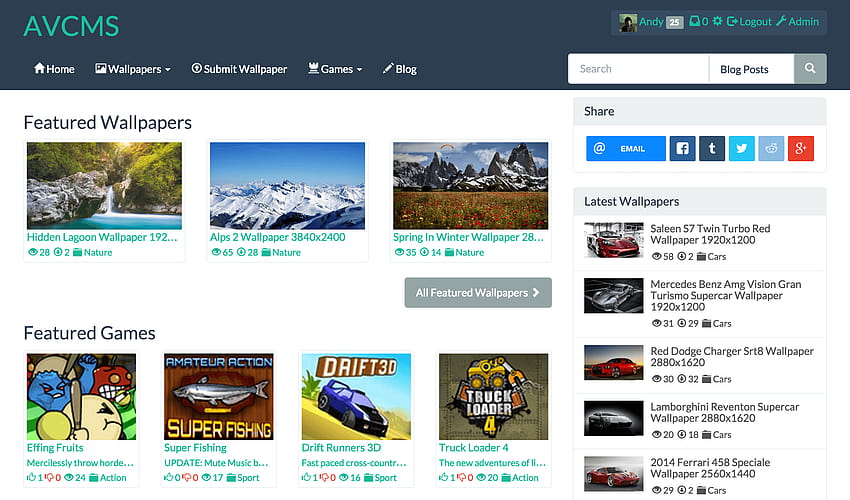The image size is (850, 500).
Task: Focus the Search input field
Action: (638, 69)
